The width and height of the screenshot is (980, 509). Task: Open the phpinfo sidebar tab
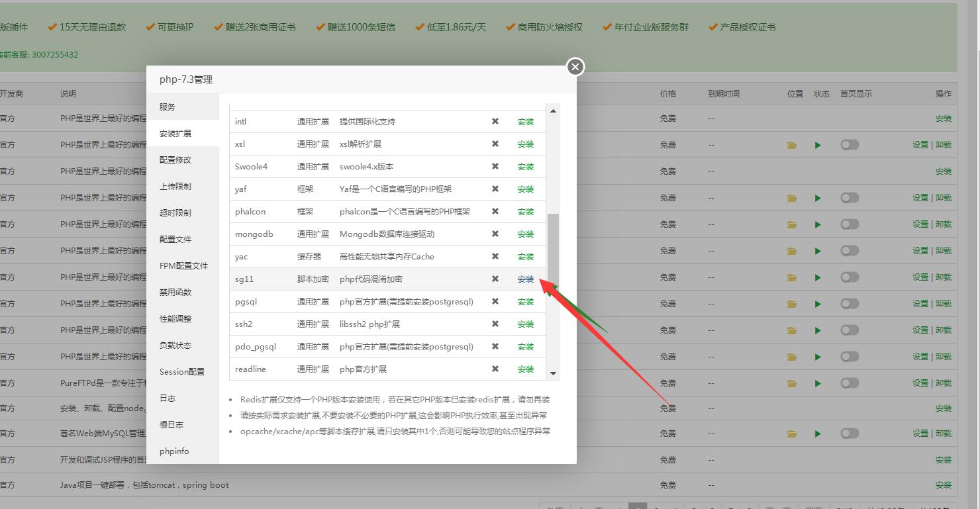(x=174, y=451)
